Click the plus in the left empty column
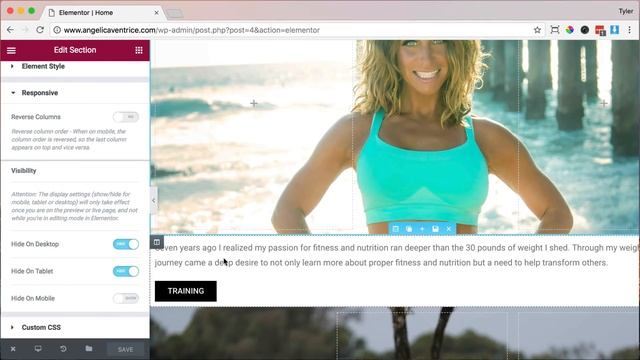The width and height of the screenshot is (640, 360). pyautogui.click(x=254, y=103)
